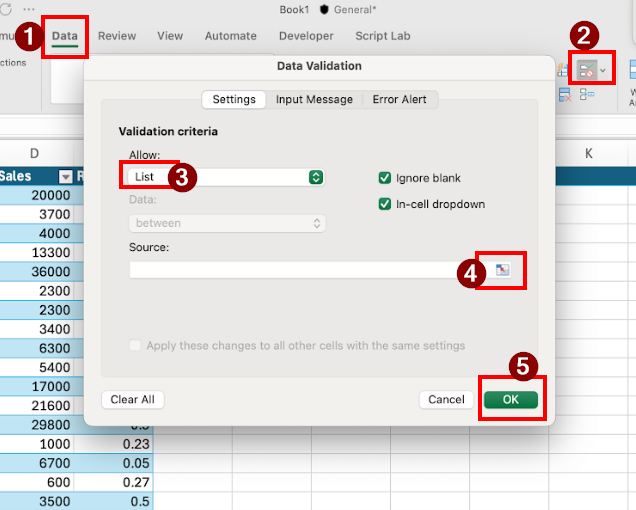This screenshot has height=510, width=636.
Task: Click the range selector icon beside Source
Action: click(x=502, y=270)
